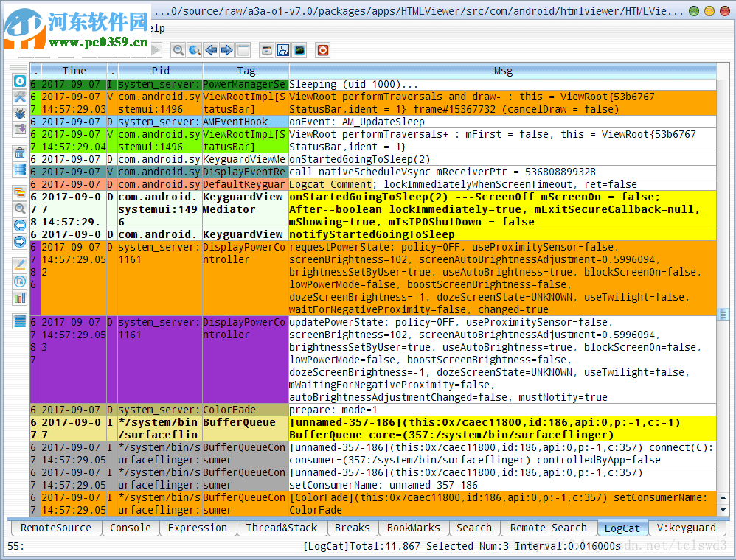Select the 'call nativeScheduleVsync' message row
The height and width of the screenshot is (560, 736).
[x=503, y=172]
